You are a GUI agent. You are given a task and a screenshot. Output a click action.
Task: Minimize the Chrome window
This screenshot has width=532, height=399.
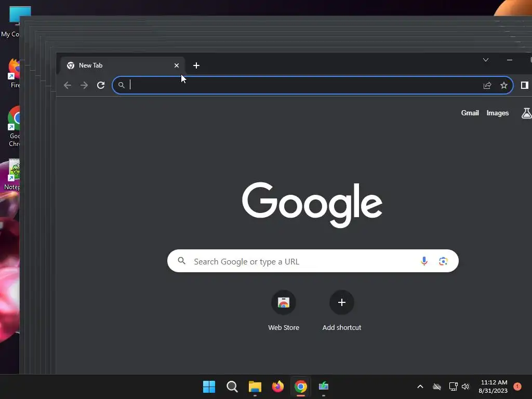509,60
